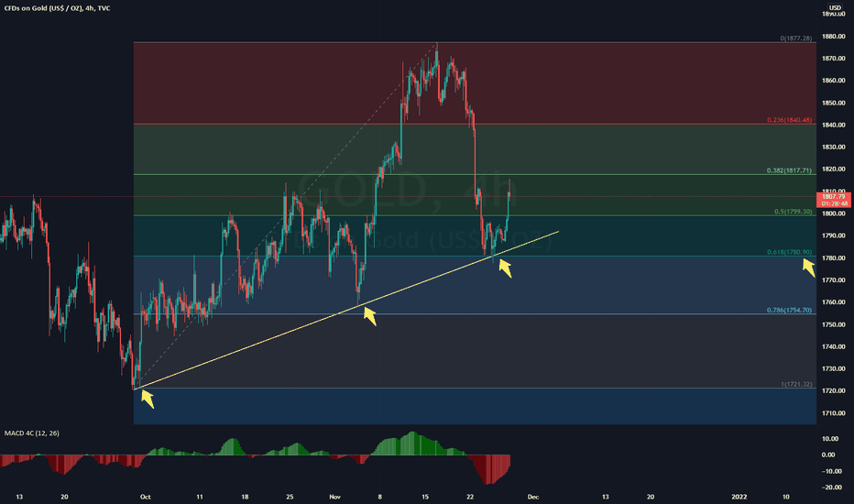This screenshot has height=504, width=854.
Task: Click 1720.00 on the price axis
Action: click(x=833, y=391)
